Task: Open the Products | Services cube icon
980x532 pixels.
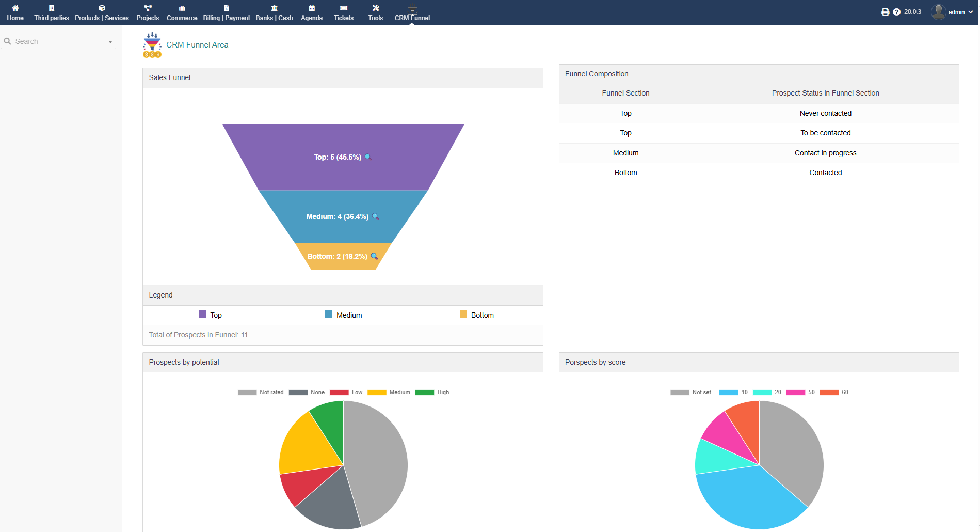Action: tap(102, 8)
